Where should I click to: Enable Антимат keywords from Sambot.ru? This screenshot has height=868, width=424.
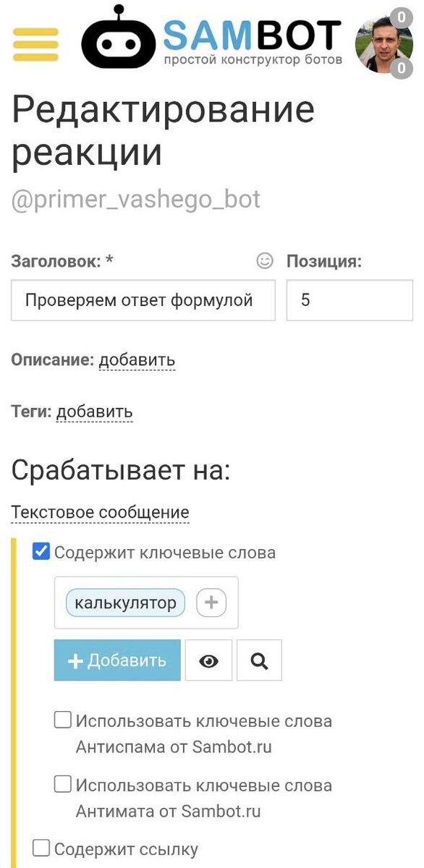[62, 785]
